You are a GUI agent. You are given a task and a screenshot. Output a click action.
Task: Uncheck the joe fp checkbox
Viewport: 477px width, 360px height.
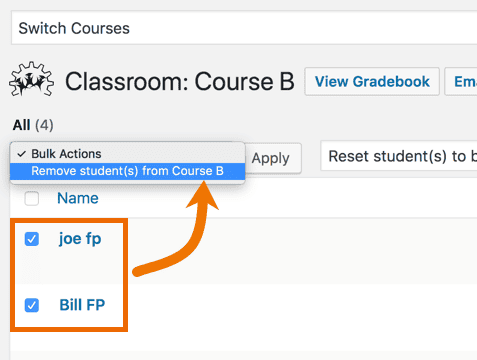pos(32,239)
